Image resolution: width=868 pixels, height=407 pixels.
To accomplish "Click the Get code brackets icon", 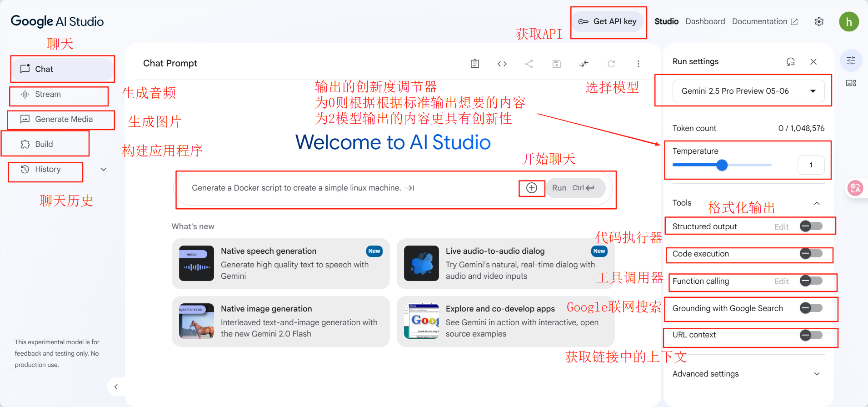I will [x=502, y=64].
